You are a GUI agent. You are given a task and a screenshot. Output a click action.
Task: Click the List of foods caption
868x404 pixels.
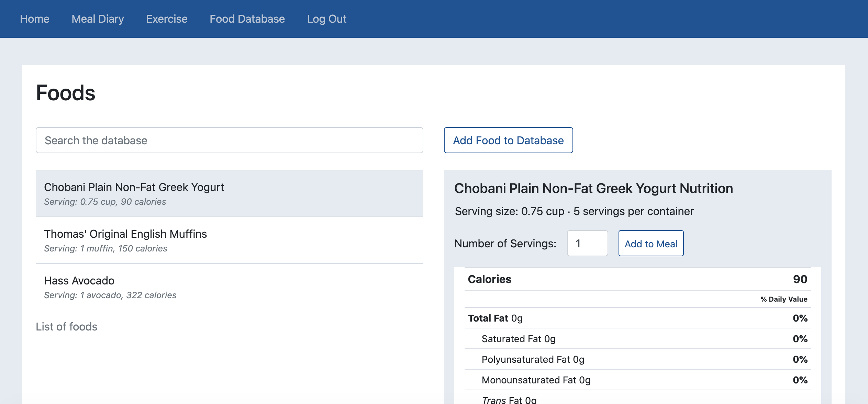point(67,326)
